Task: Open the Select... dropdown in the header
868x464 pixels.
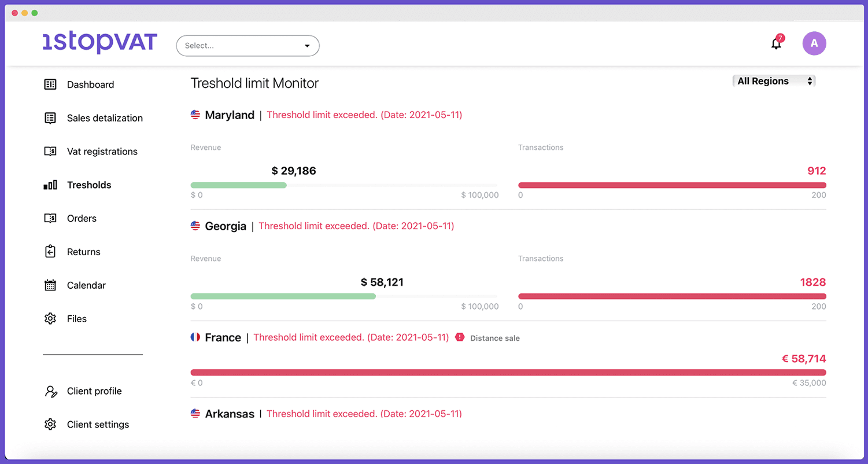Action: pos(248,46)
